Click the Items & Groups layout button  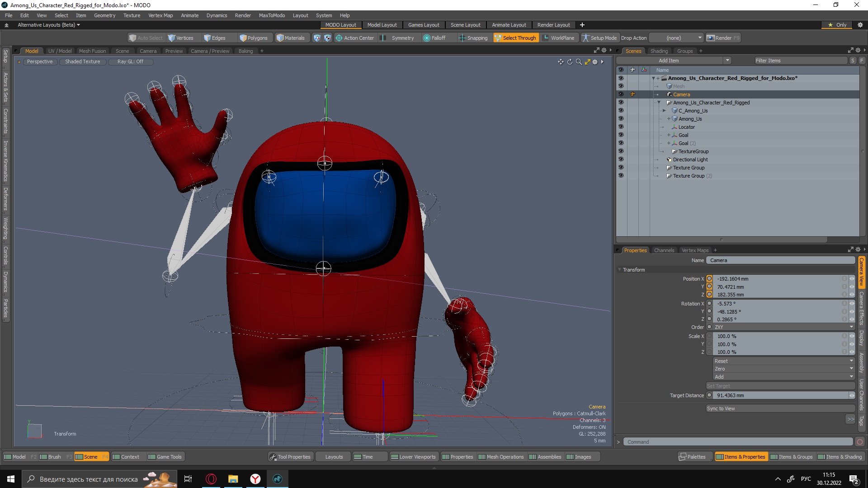pyautogui.click(x=792, y=457)
